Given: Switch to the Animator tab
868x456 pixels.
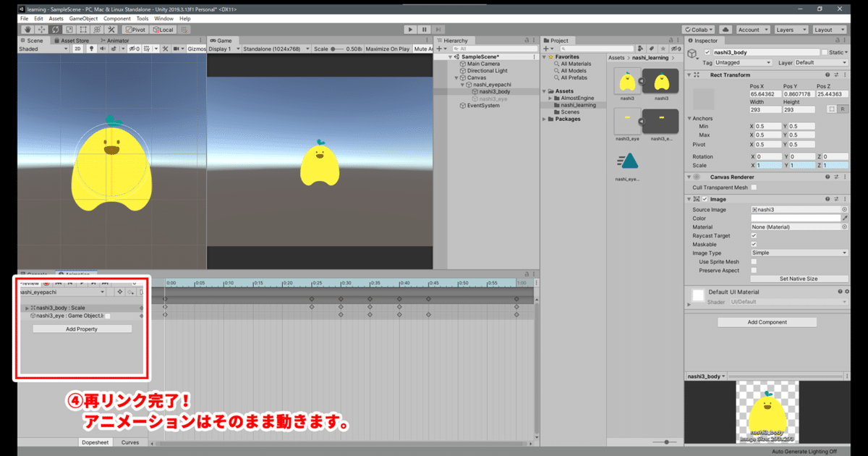Looking at the screenshot, I should (x=115, y=41).
